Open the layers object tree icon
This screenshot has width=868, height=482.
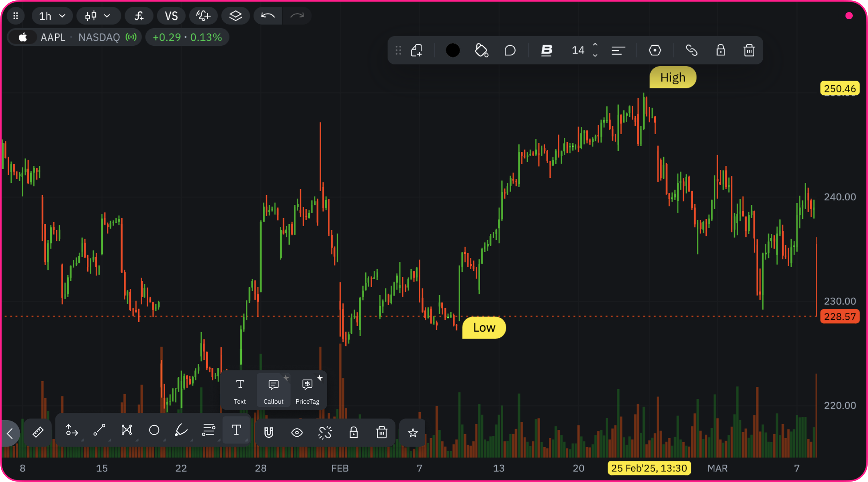coord(235,16)
